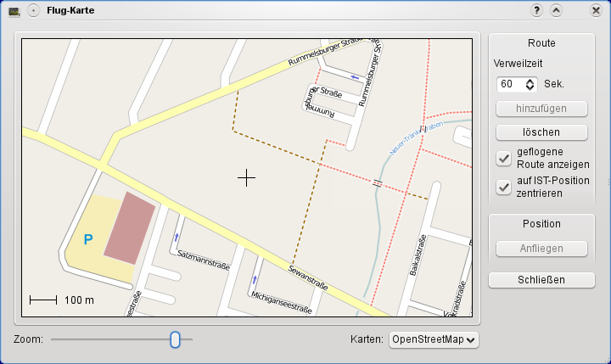611x364 pixels.
Task: Click the crosshair marker at map center
Action: click(246, 177)
